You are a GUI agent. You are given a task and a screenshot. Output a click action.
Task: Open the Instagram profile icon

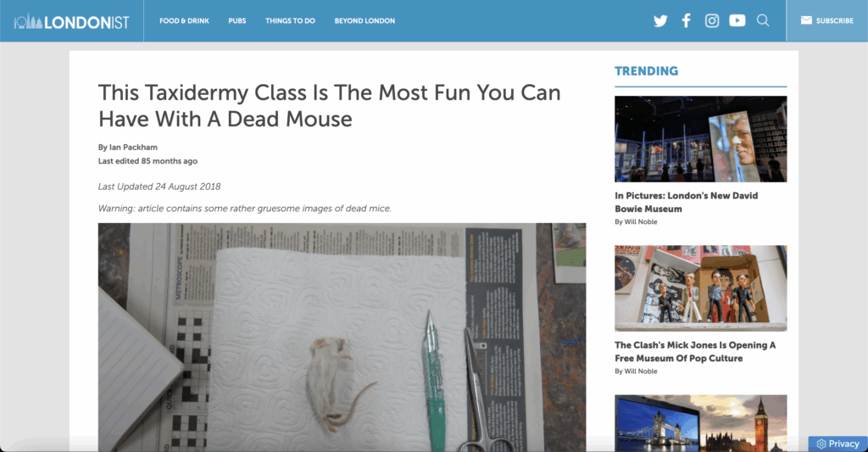pyautogui.click(x=712, y=21)
